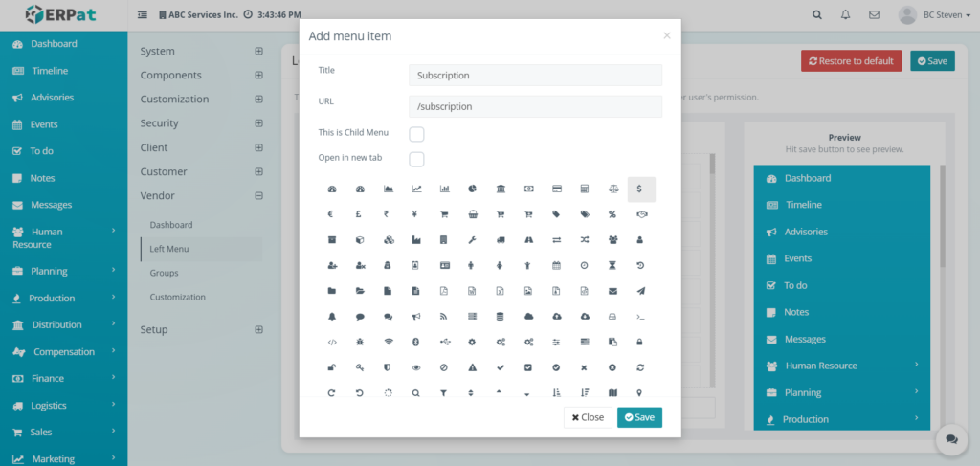980x466 pixels.
Task: Pick the pie chart icon
Action: pyautogui.click(x=472, y=189)
